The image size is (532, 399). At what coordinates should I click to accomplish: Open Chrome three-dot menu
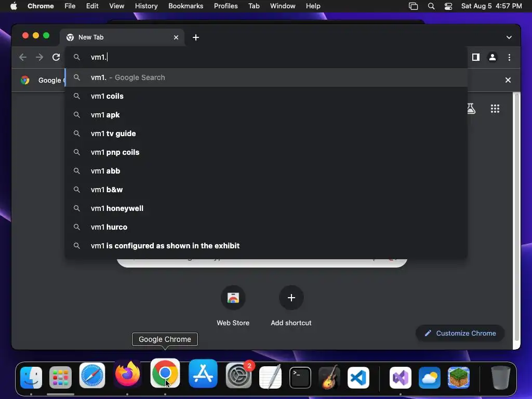pos(509,57)
